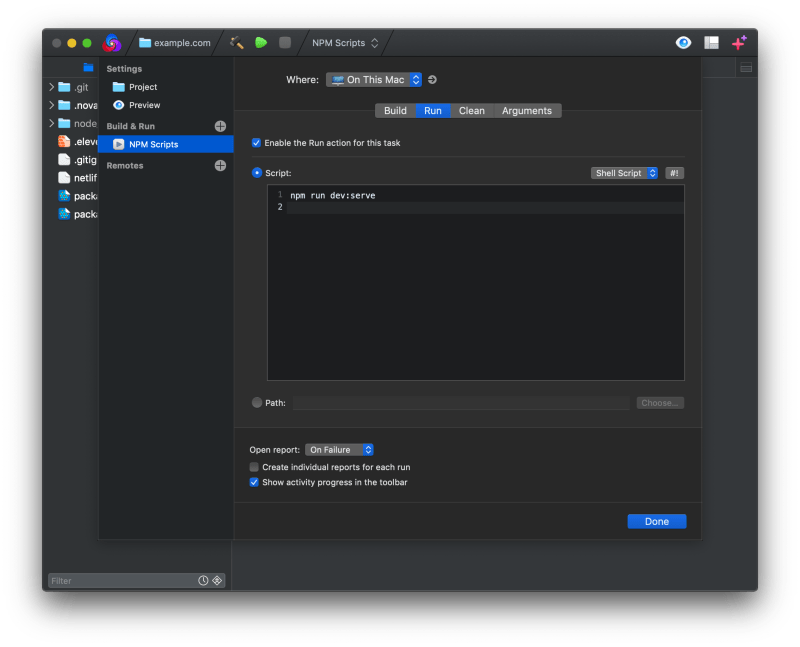Click the Done button
Image resolution: width=800 pixels, height=647 pixels.
[657, 521]
